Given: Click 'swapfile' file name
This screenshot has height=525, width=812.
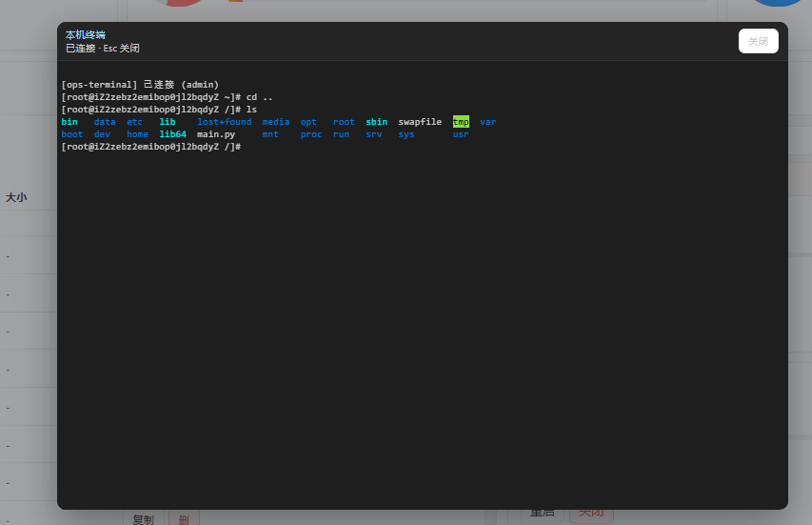Looking at the screenshot, I should [420, 122].
